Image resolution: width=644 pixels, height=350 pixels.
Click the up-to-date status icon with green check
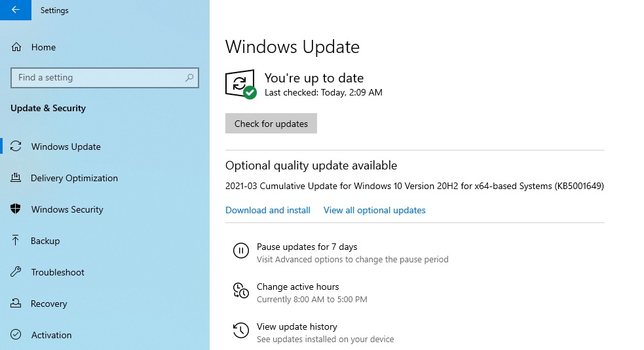241,84
